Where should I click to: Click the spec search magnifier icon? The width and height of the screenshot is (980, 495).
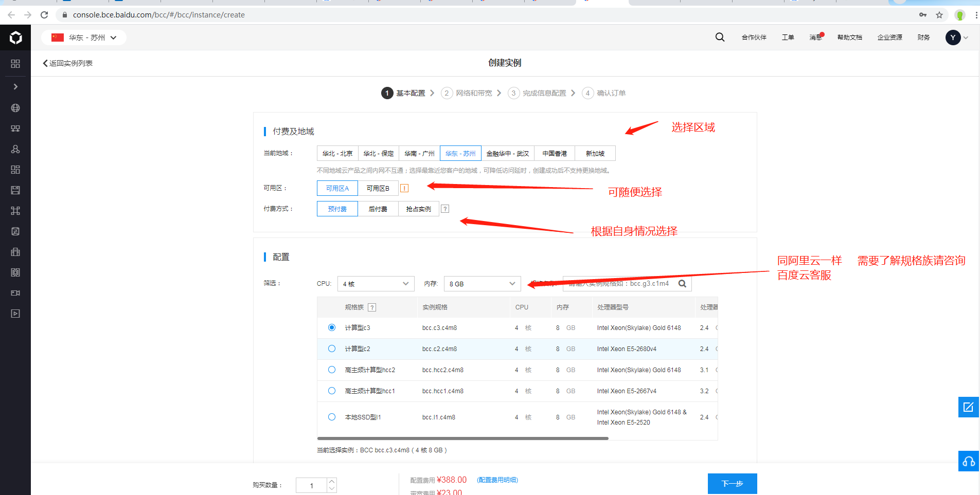682,284
